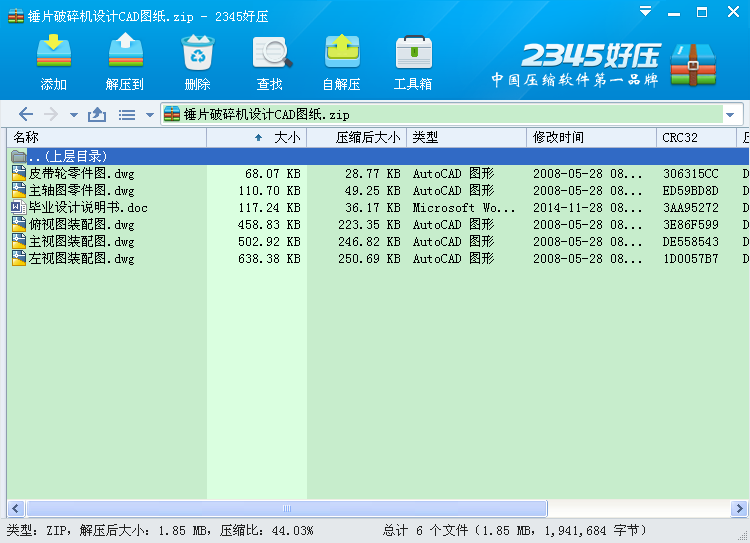Expand the view mode dropdown arrow
Viewport: 750px width, 543px height.
coord(149,115)
